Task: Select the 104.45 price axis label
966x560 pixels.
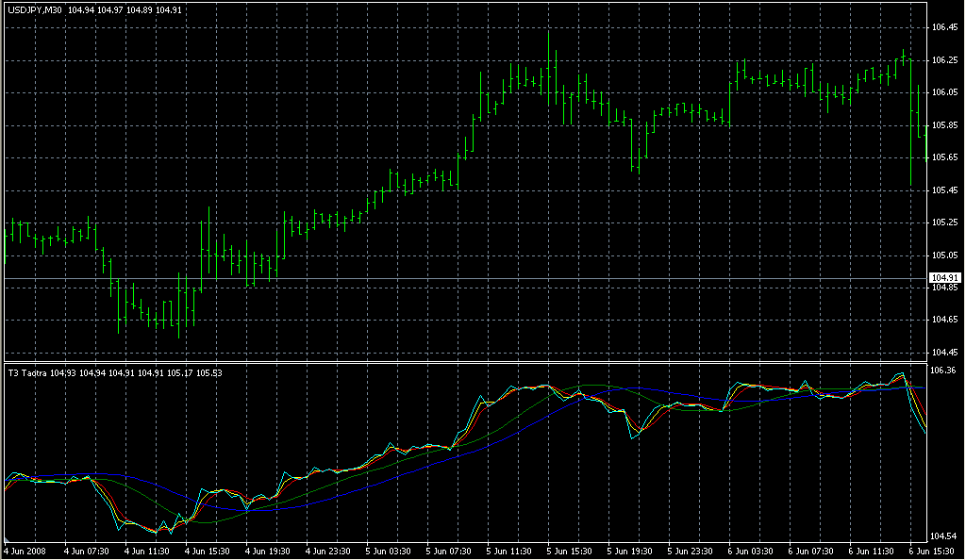Action: (944, 353)
